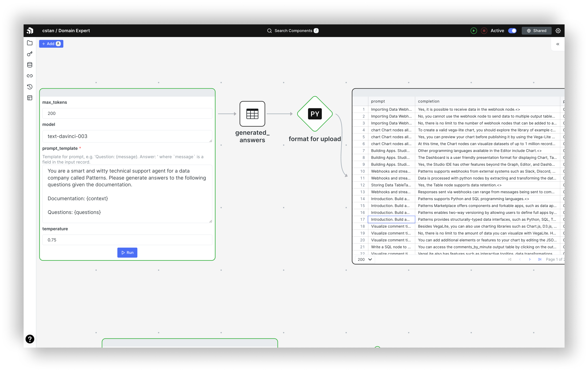Select row 21 prompt cell Write a SQL node
588x372 pixels.
pyautogui.click(x=391, y=247)
